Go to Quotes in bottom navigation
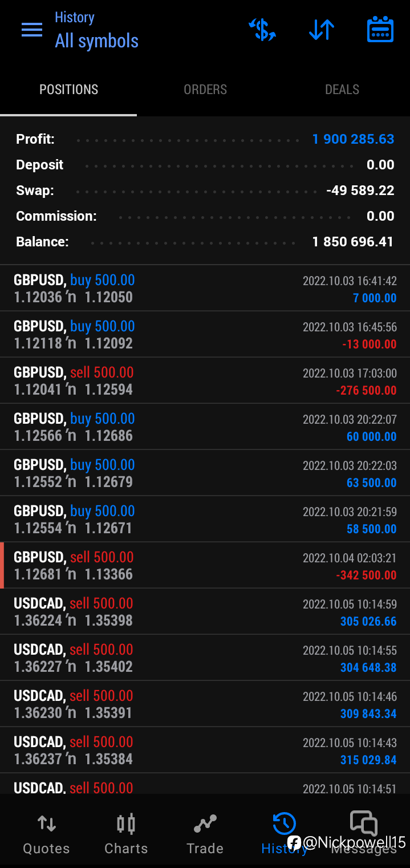This screenshot has height=868, width=410. [46, 833]
